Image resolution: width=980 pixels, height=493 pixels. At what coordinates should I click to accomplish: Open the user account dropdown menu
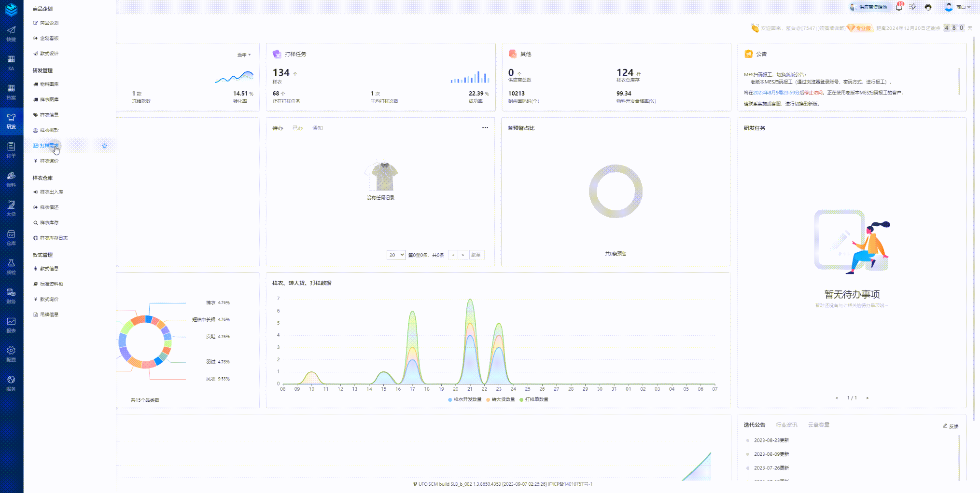(x=958, y=7)
